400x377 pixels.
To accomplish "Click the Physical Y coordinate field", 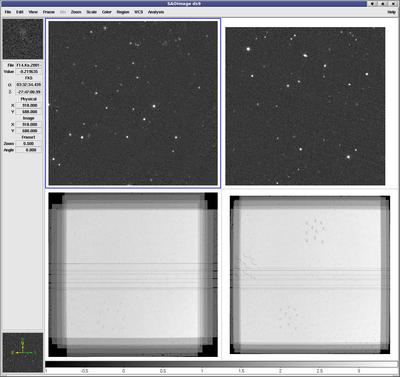I will [29, 112].
